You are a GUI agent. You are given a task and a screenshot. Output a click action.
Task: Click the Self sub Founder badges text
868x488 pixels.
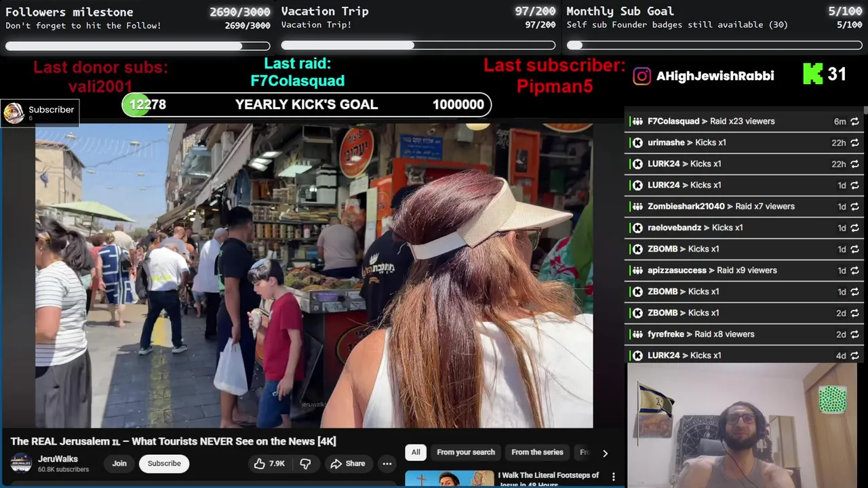[x=677, y=25]
